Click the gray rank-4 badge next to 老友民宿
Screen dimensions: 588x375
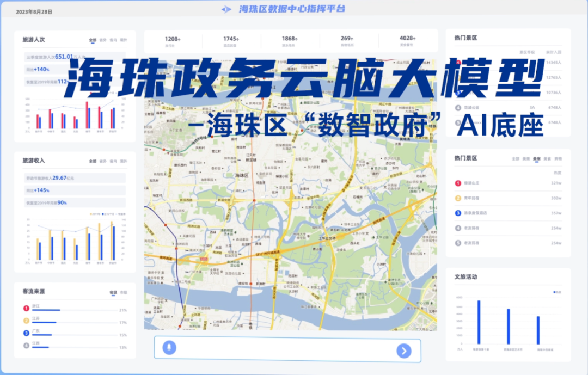[458, 228]
